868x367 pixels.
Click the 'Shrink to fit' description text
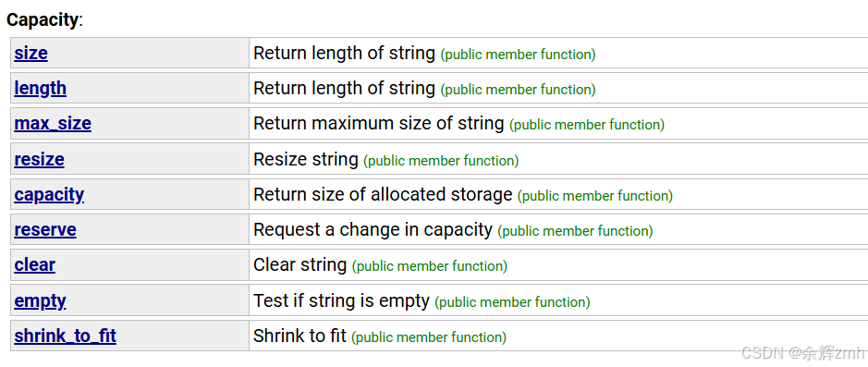pyautogui.click(x=300, y=336)
